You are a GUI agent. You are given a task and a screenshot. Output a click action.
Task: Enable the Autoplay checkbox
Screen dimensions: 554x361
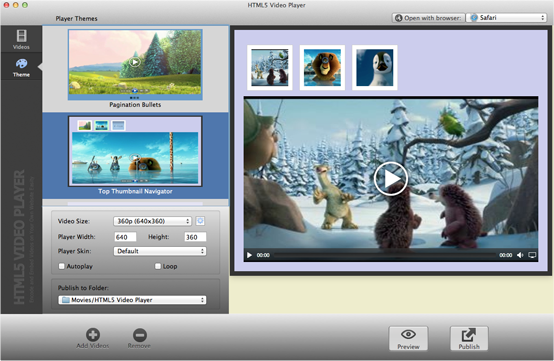tap(61, 266)
